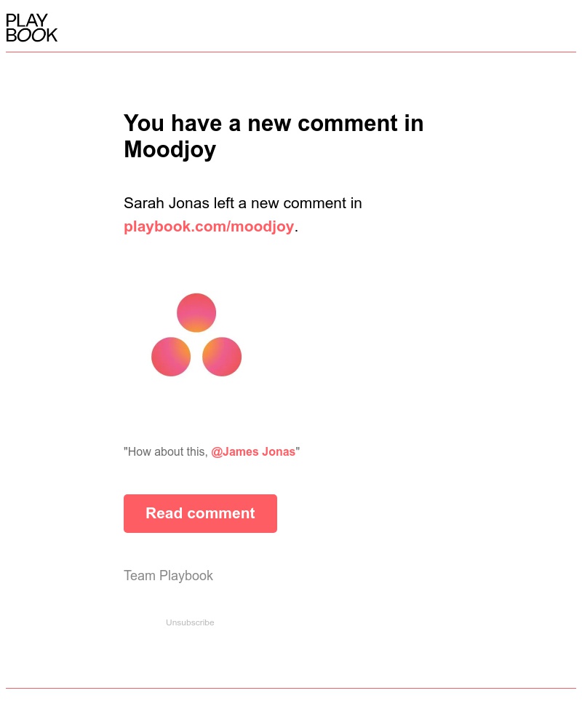Click the bottom-left orange gradient circle

[171, 357]
